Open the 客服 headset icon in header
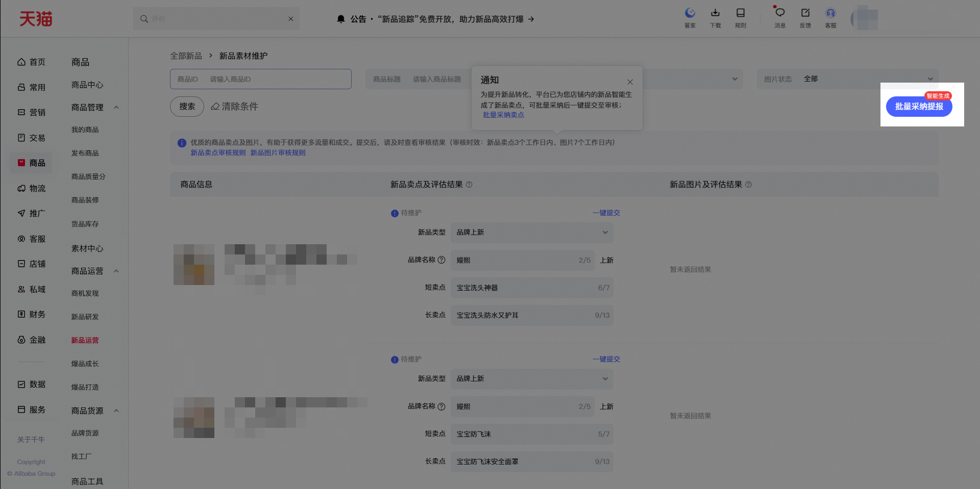This screenshot has width=980, height=489. [x=830, y=18]
